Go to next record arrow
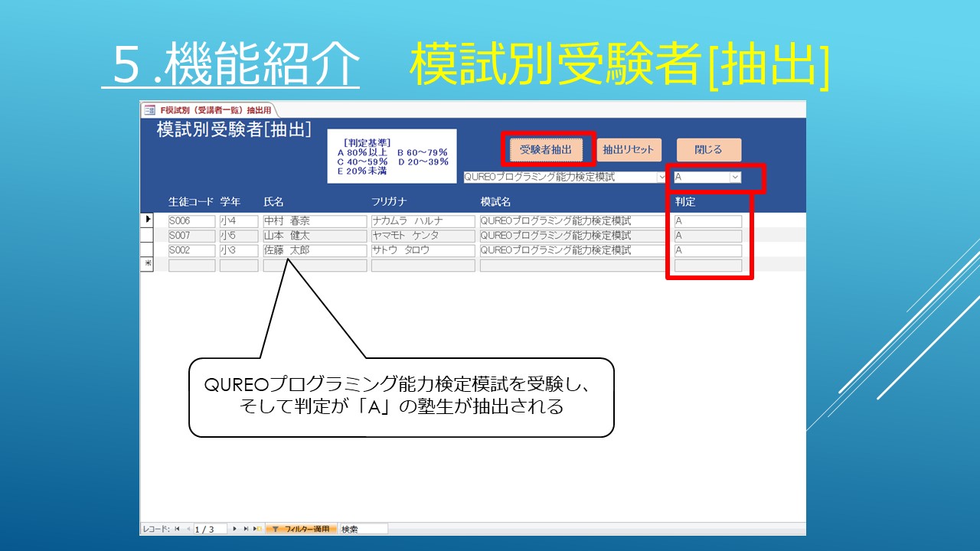980x551 pixels. 234,529
